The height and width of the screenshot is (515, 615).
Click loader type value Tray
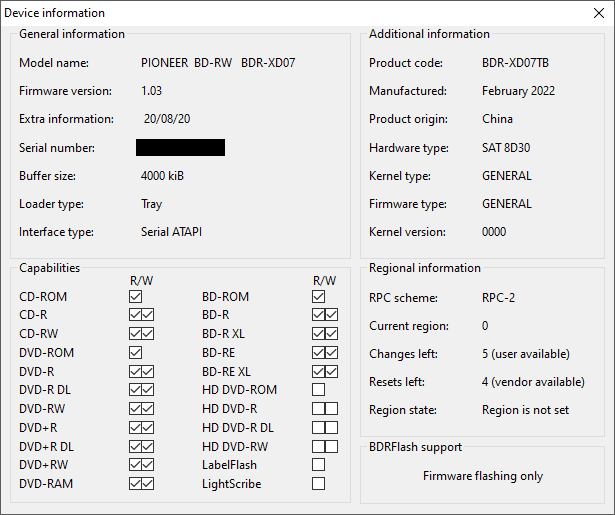pyautogui.click(x=151, y=204)
